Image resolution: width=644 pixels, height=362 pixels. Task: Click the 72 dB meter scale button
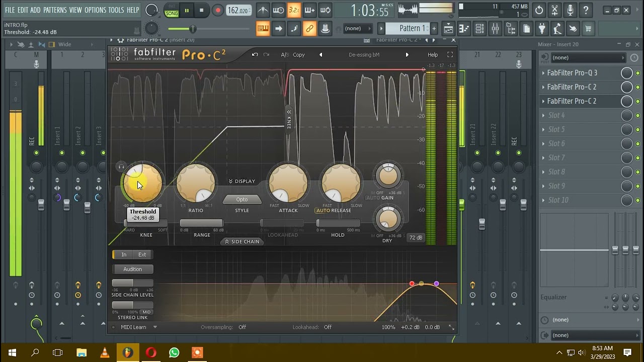pyautogui.click(x=416, y=237)
